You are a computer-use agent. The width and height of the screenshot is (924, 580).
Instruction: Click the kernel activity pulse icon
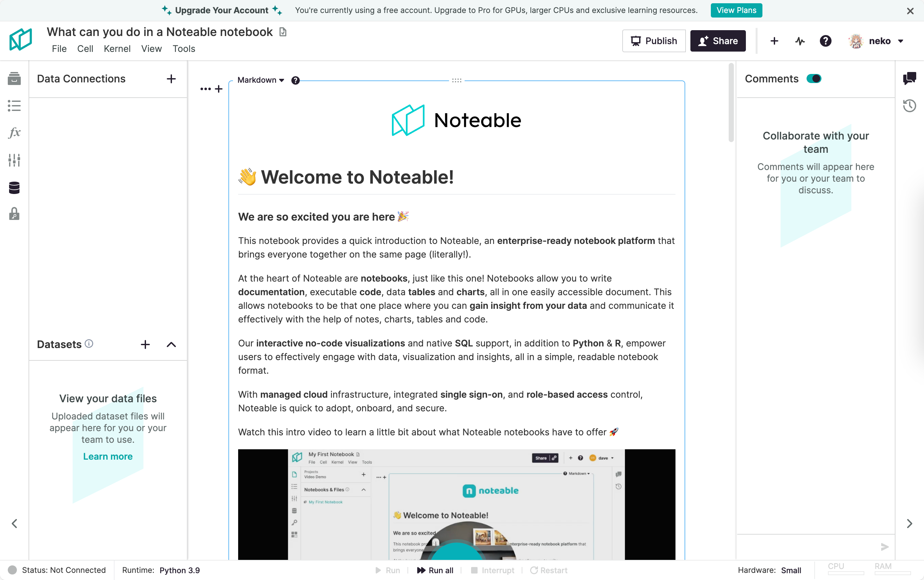click(x=800, y=41)
